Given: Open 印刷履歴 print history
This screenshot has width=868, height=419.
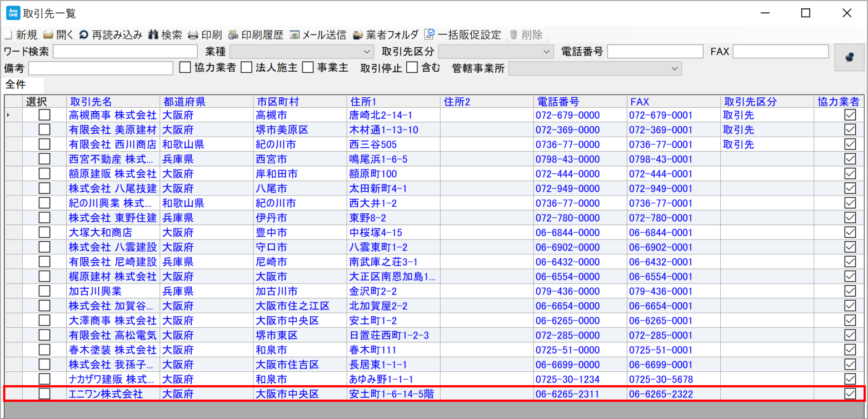Looking at the screenshot, I should click(x=233, y=35).
